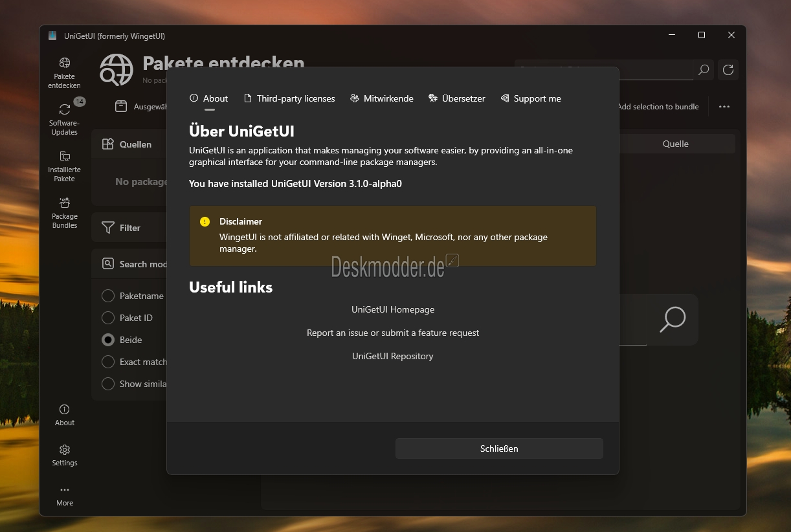
Task: Click the 14 updates badge
Action: [x=79, y=102]
